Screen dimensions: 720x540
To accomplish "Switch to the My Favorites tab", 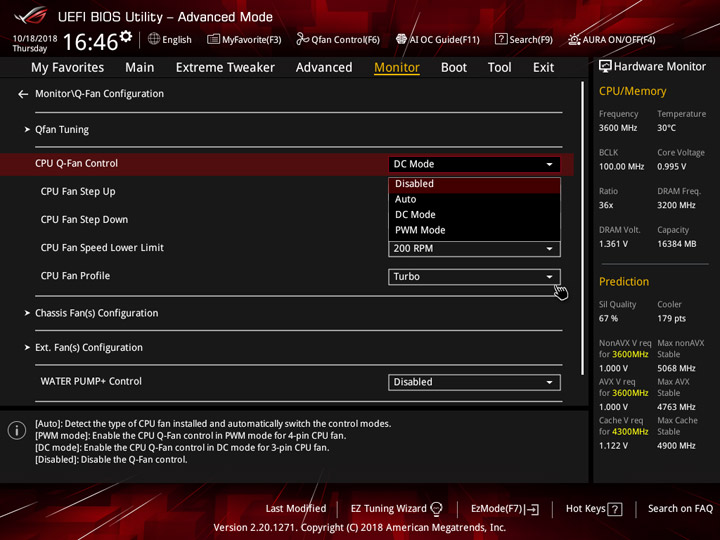I will (x=68, y=68).
